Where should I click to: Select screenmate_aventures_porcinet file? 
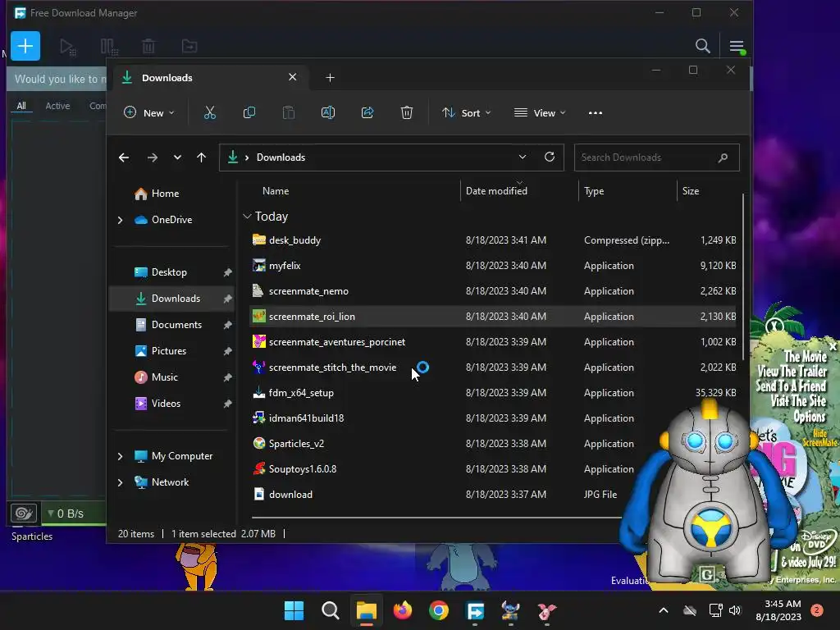(x=493, y=342)
